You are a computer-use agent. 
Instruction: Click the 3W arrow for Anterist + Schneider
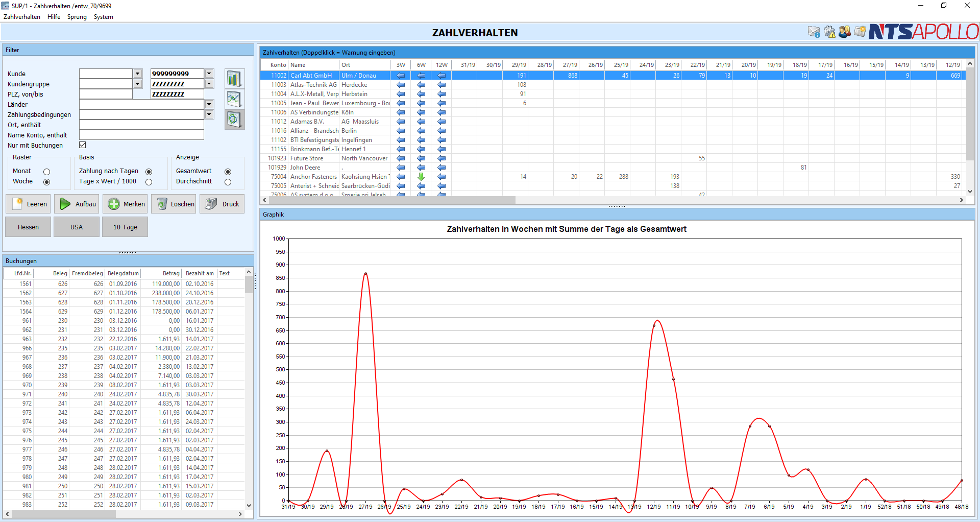pos(401,186)
